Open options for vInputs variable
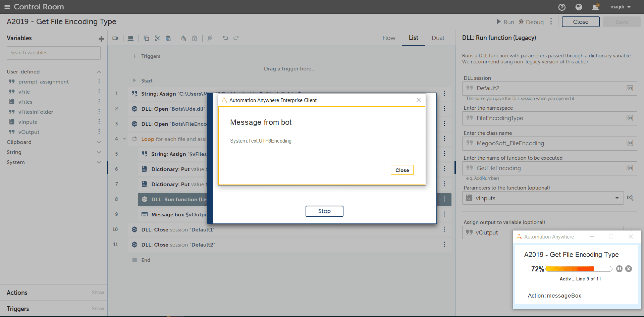The image size is (644, 317). [x=99, y=121]
